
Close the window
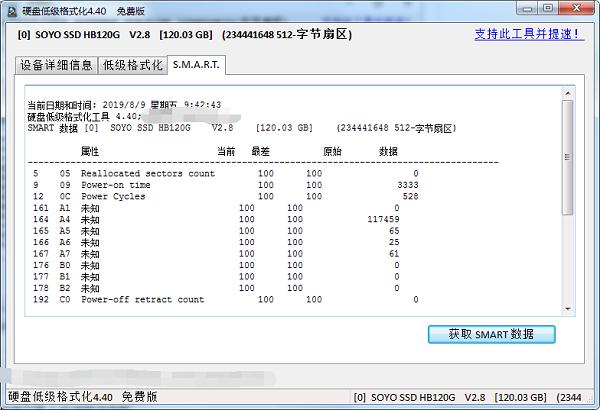pyautogui.click(x=577, y=8)
